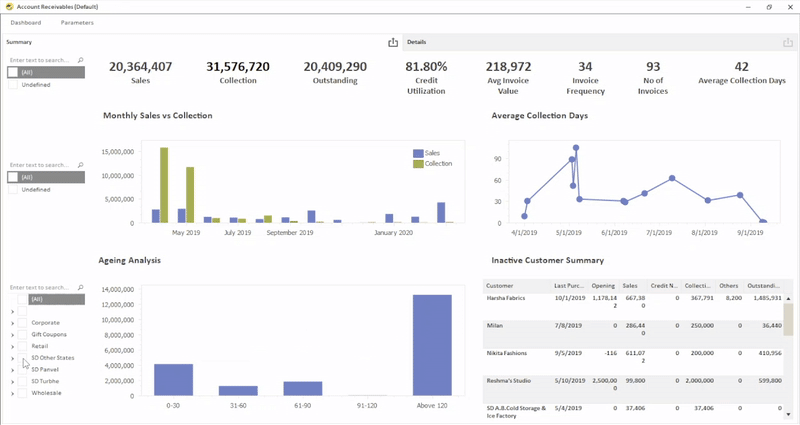The image size is (800, 425).
Task: Click the tallest green Collection bar in Monthly Sales chart
Action: 164,185
